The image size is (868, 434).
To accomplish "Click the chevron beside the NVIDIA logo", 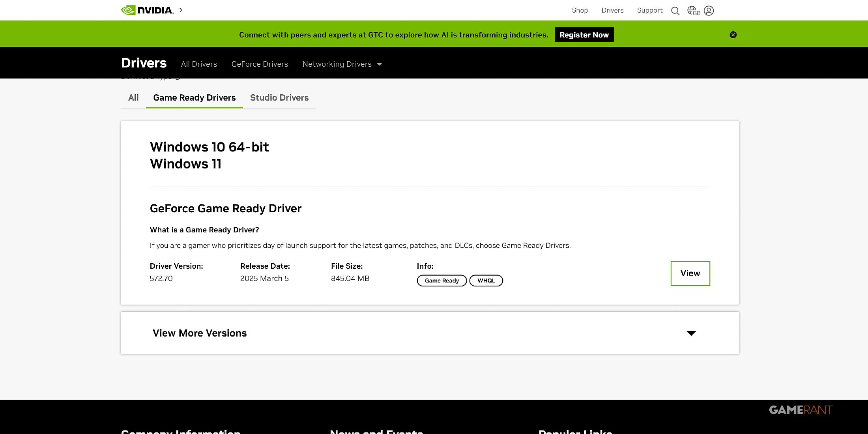I will coord(181,10).
